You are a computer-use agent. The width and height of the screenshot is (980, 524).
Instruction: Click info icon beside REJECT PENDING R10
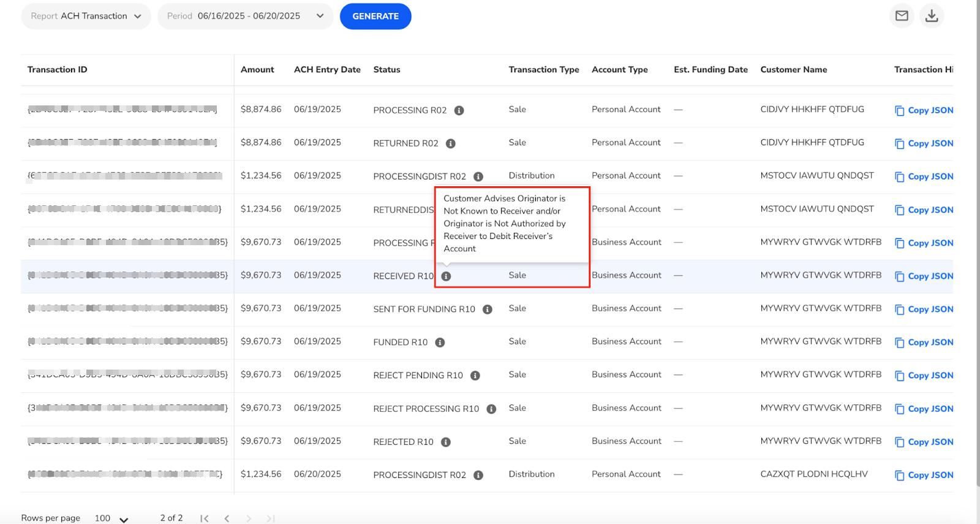475,376
